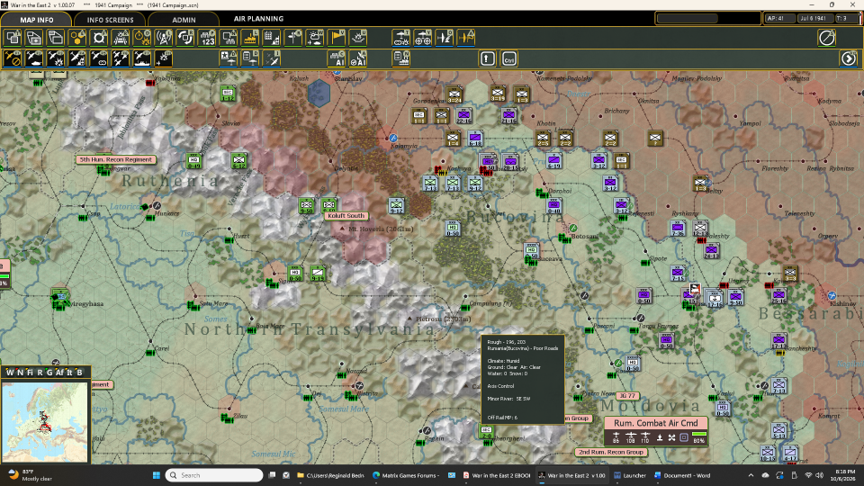Click the circle-with-slash icon at far right
The image size is (864, 486).
827,38
